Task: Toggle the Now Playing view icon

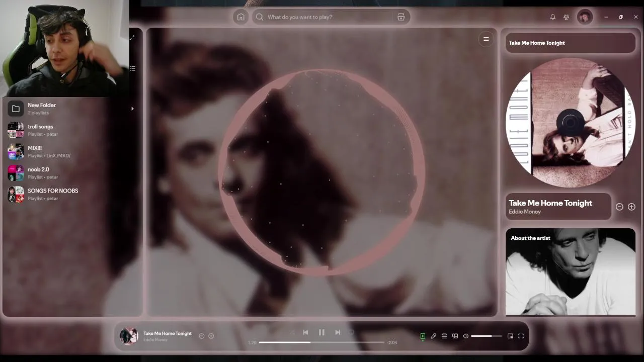Action: (423, 336)
